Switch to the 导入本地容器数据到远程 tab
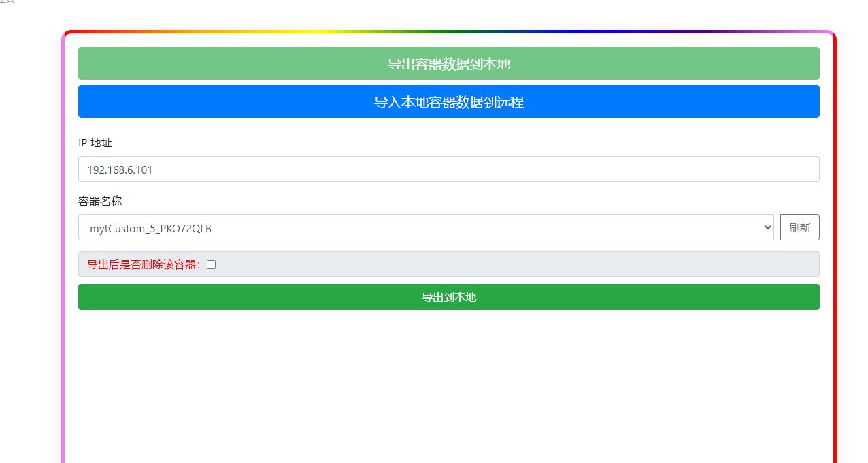868x463 pixels. pos(448,101)
